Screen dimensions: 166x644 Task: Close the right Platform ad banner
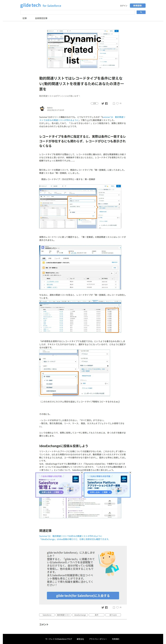point(130,473)
